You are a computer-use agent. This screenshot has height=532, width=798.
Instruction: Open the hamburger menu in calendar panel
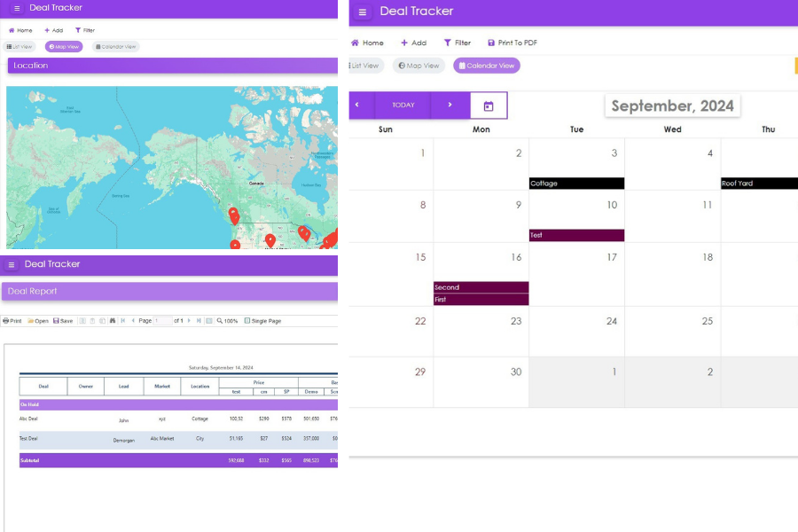click(363, 12)
